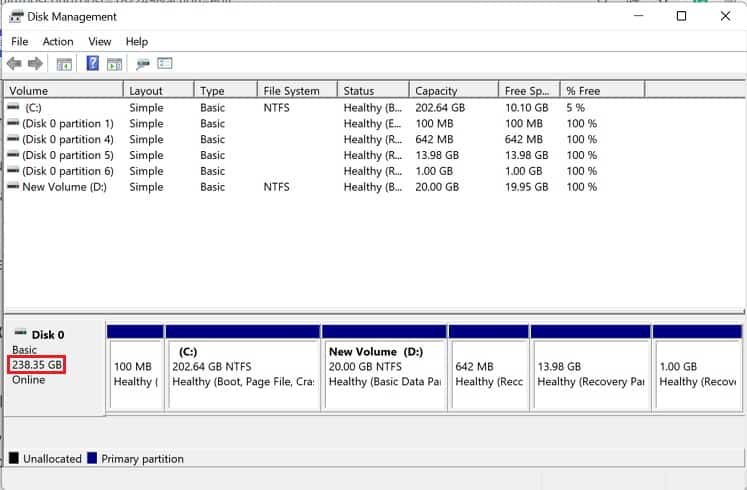Viewport: 747px width, 490px height.
Task: Click the drive icon beside (C:) volume row
Action: (13, 107)
